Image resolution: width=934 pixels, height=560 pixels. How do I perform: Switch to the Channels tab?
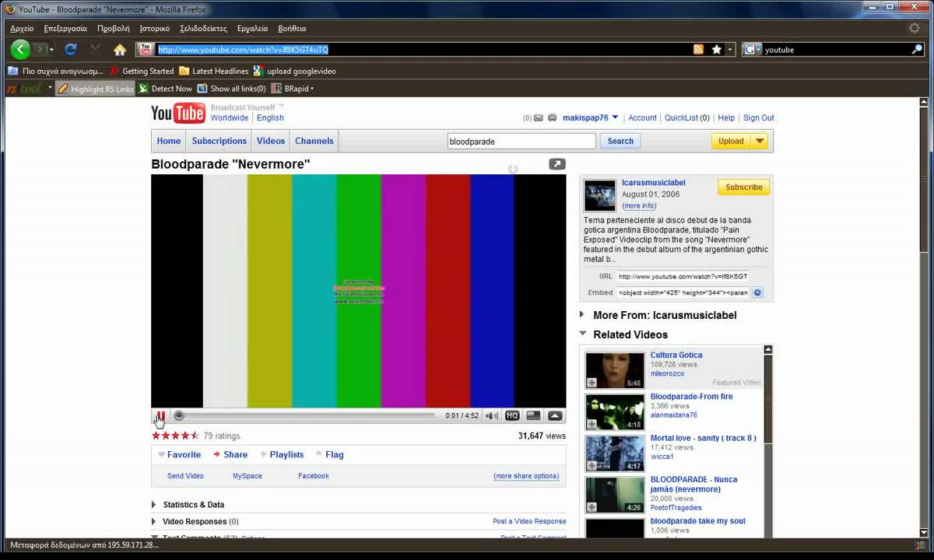pyautogui.click(x=314, y=141)
